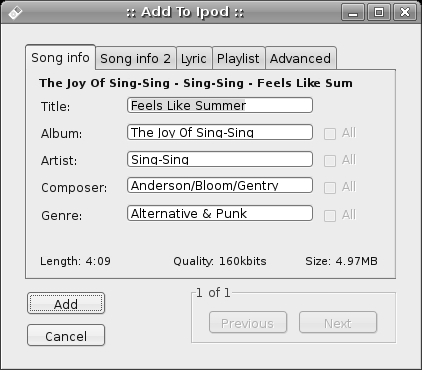Go to the Advanced tab
This screenshot has height=370, width=422.
point(301,59)
